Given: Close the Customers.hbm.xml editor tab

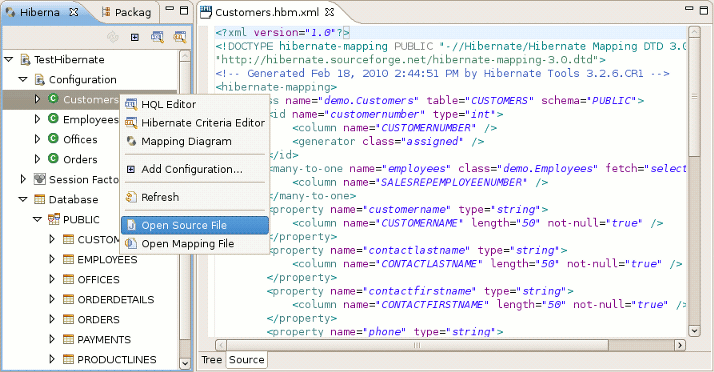Looking at the screenshot, I should [330, 12].
